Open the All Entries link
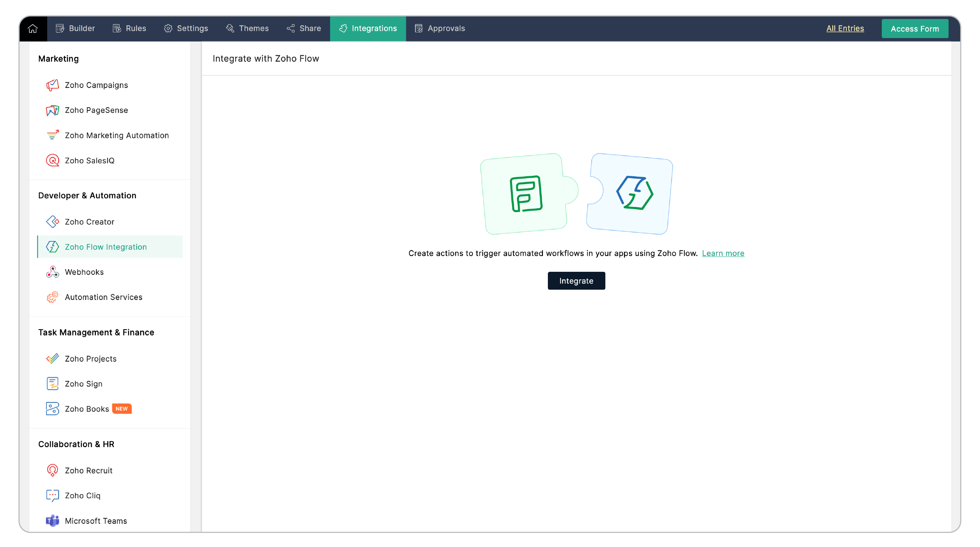 tap(845, 29)
